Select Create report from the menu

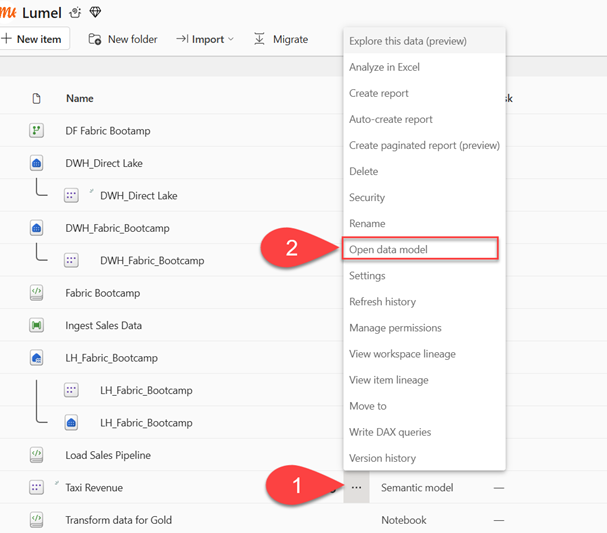pyautogui.click(x=424, y=93)
